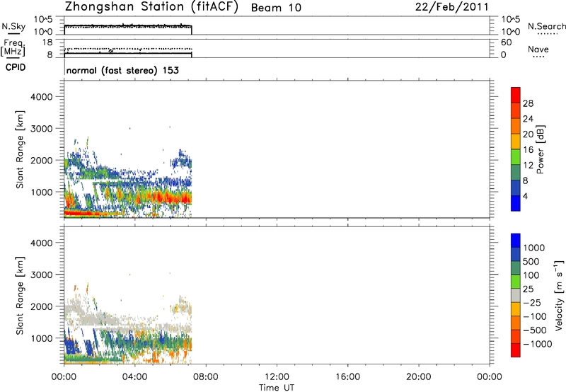
Task: Click Power colorbar orange segment between 20 and 24
Action: [516, 126]
